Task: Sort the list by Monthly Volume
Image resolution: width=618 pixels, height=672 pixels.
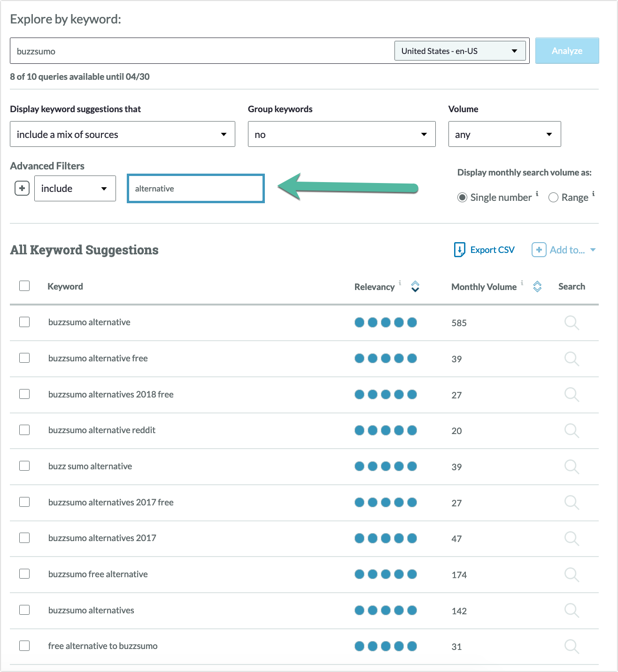Action: tap(537, 286)
